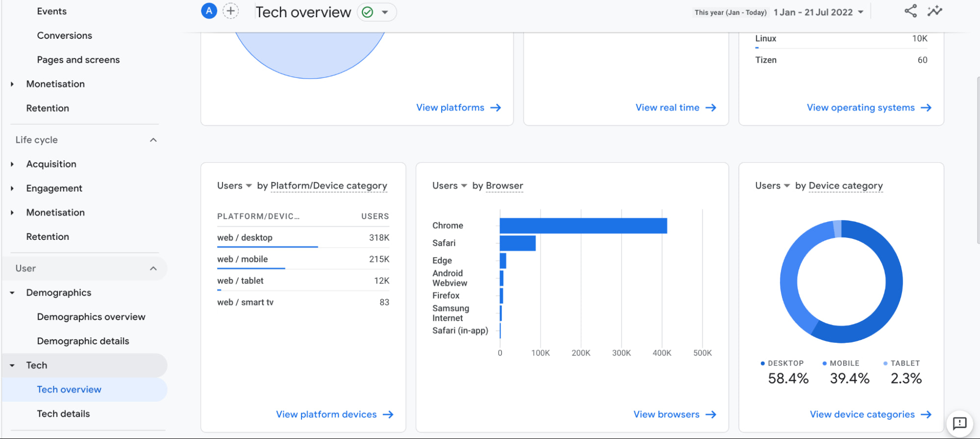Click the Chrome bar in browser chart
Screen dimensions: 980x439
583,226
